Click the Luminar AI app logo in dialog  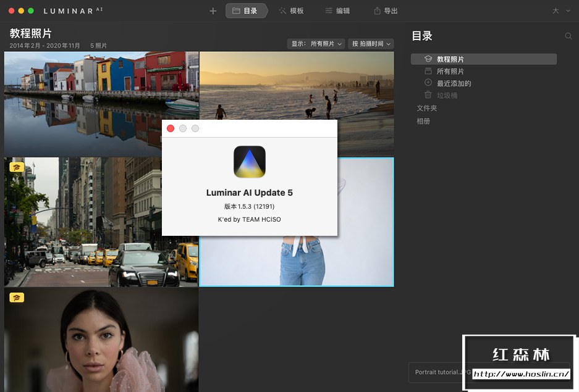point(250,162)
